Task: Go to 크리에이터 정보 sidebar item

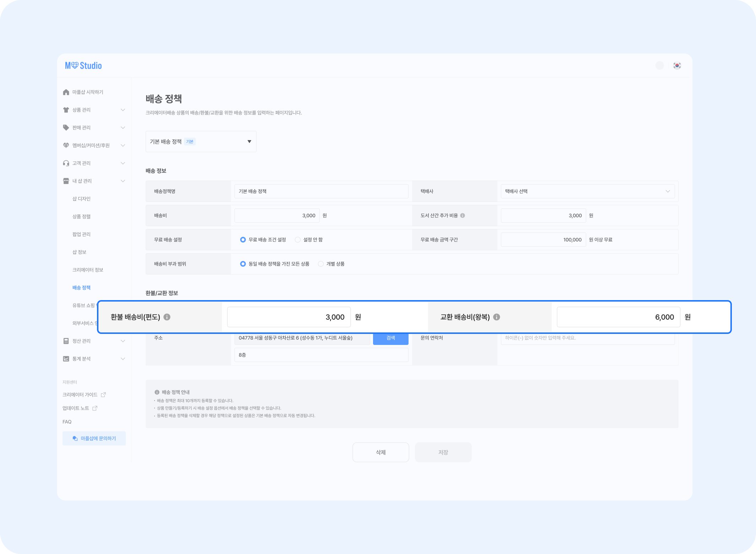Action: tap(88, 270)
